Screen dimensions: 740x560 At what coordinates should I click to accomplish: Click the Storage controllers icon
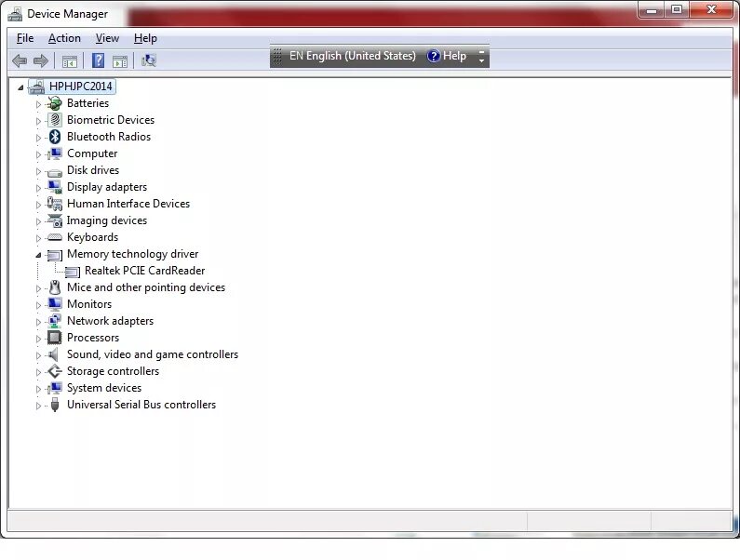pos(55,371)
